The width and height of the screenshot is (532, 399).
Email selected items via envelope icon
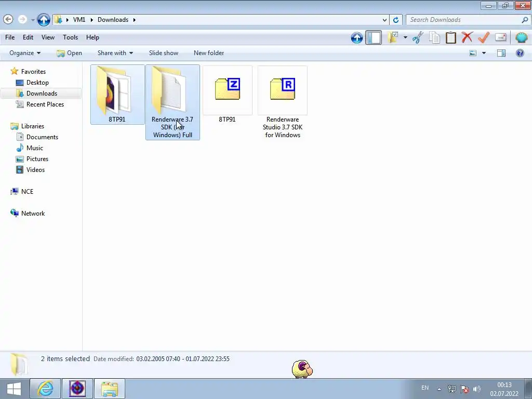(500, 37)
